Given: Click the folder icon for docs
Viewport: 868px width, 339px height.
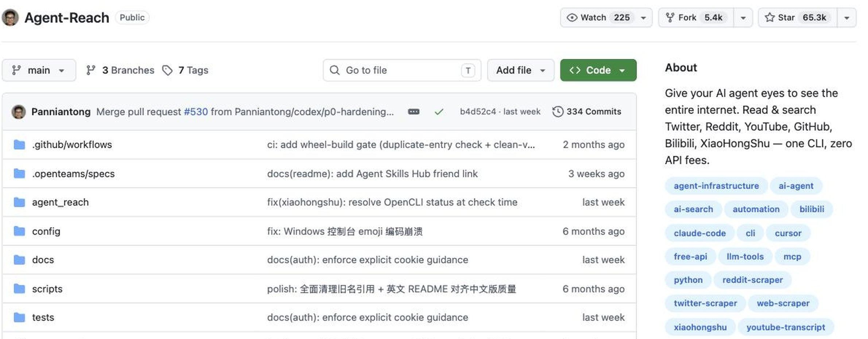Looking at the screenshot, I should point(19,260).
